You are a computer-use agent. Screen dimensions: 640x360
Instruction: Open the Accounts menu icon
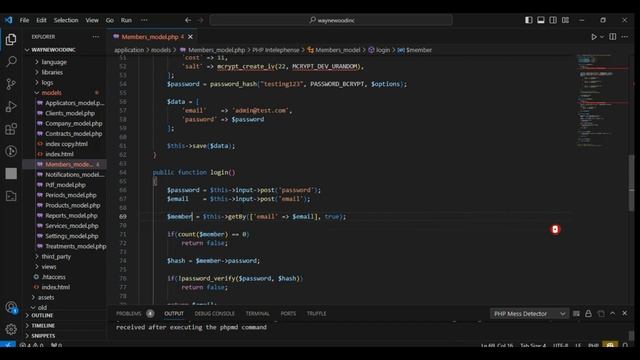point(11,307)
